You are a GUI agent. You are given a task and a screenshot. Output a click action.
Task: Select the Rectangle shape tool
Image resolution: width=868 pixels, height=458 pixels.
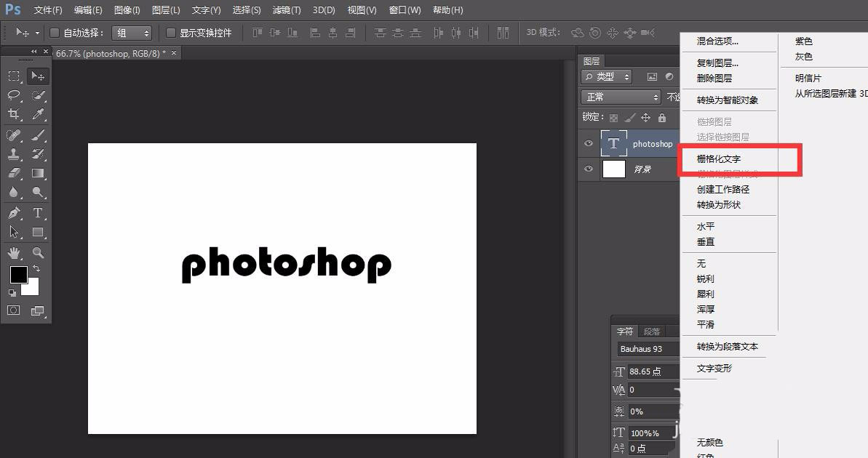pos(38,232)
